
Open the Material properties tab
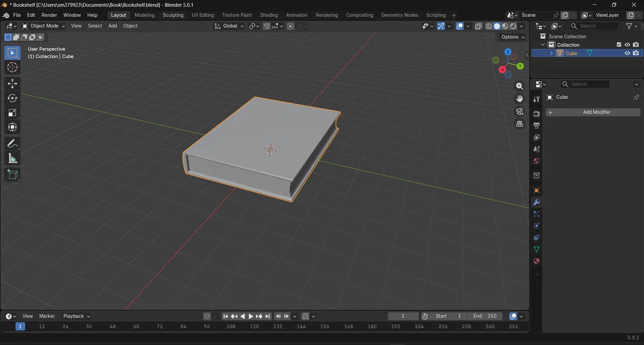pyautogui.click(x=536, y=261)
